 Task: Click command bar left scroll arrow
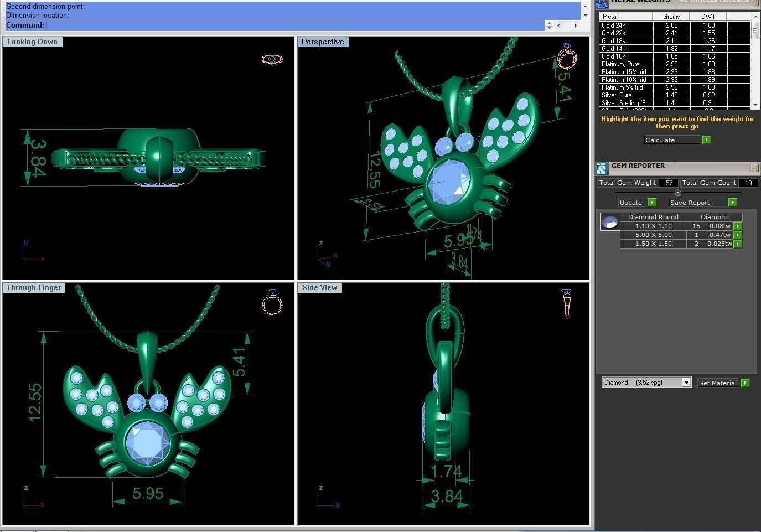click(x=558, y=25)
